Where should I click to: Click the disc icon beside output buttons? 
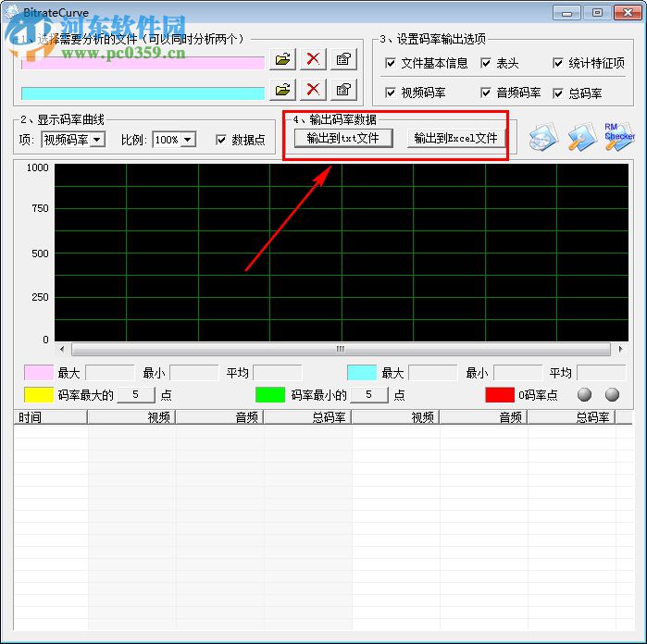point(543,138)
